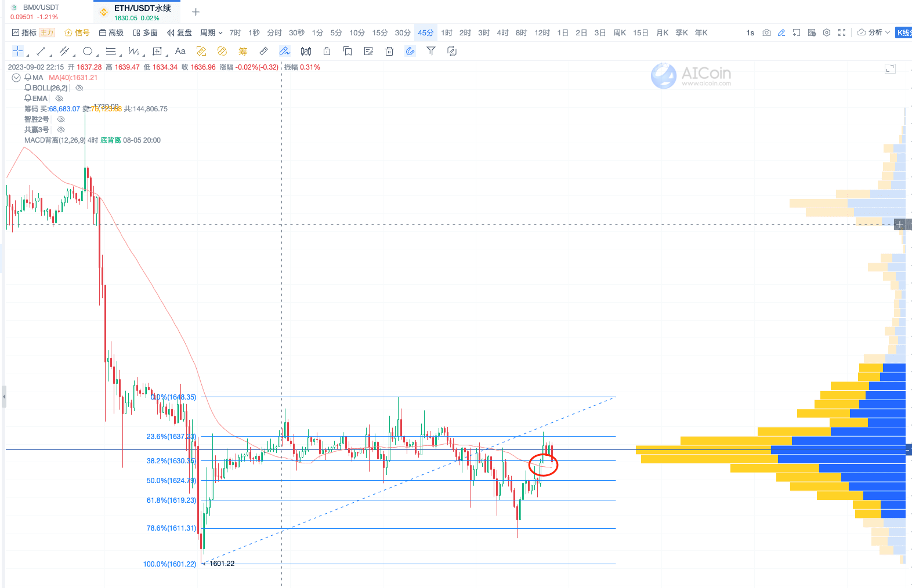Click the sync drawings icon
The height and width of the screenshot is (588, 912).
tap(452, 51)
